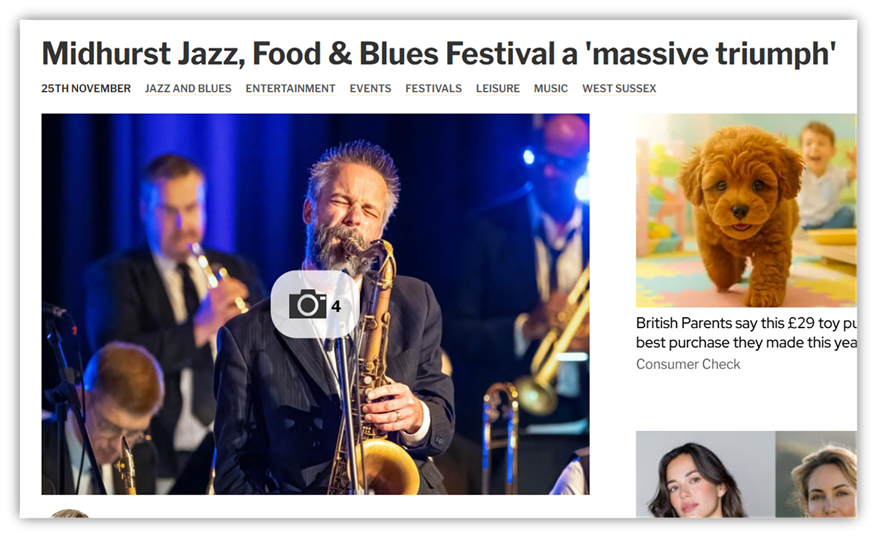Open the FESTIVALS tag link
The image size is (877, 538).
[x=433, y=88]
